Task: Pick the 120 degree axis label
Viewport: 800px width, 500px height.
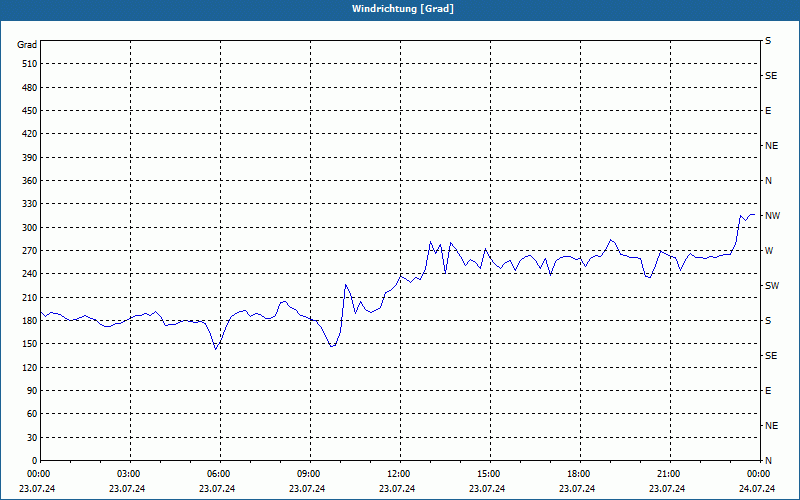Action: click(x=29, y=367)
